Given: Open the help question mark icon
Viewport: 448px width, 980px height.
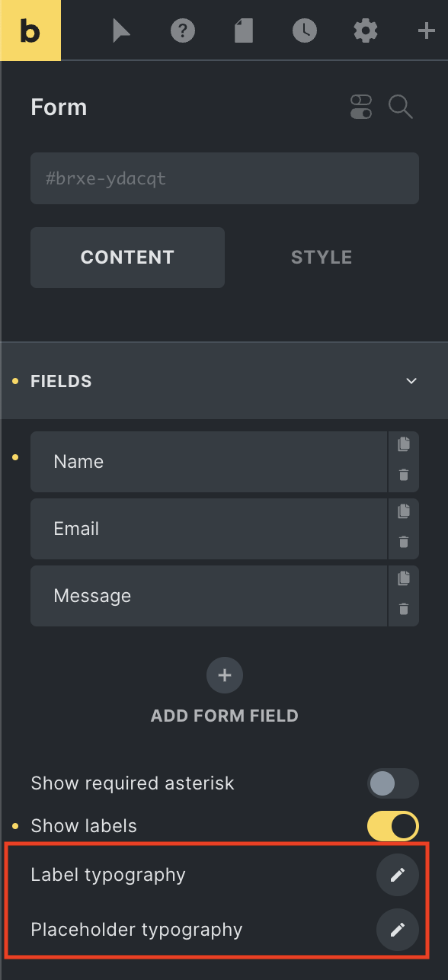Looking at the screenshot, I should [x=183, y=31].
